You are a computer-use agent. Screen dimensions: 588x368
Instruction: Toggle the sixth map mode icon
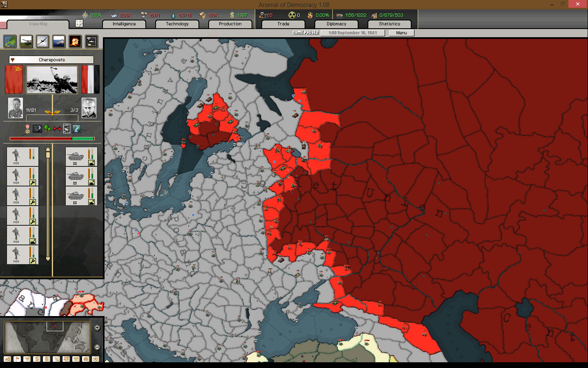tap(56, 359)
